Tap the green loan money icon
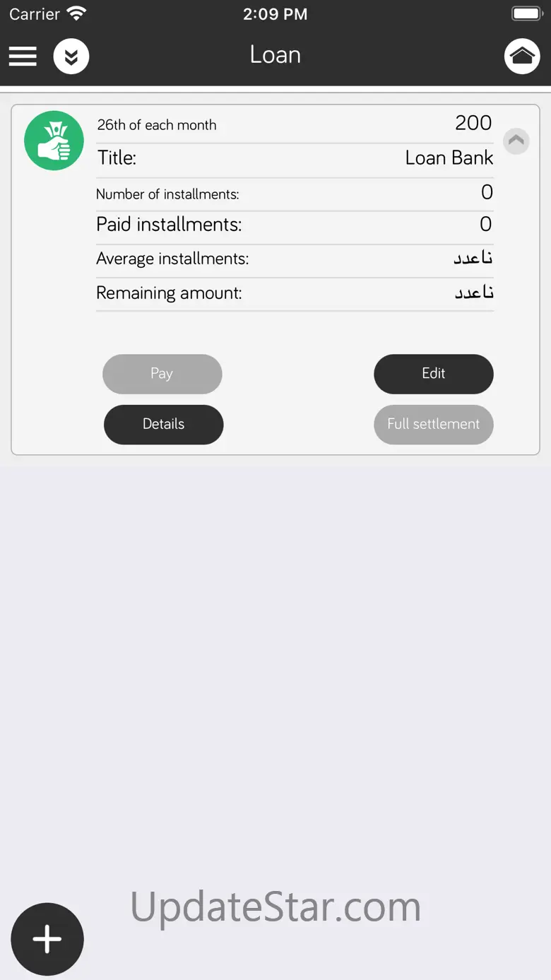This screenshot has height=980, width=551. point(54,141)
